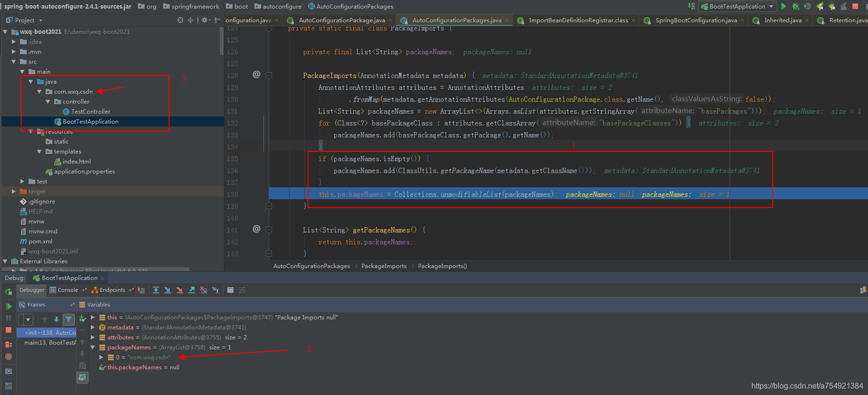Image resolution: width=868 pixels, height=395 pixels.
Task: Click the AutoConfigurationPackages breadcrumb below the editor
Action: [x=312, y=266]
